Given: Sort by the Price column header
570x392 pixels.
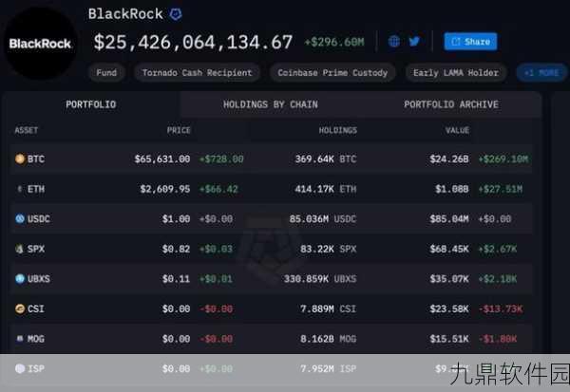Looking at the screenshot, I should coord(179,130).
